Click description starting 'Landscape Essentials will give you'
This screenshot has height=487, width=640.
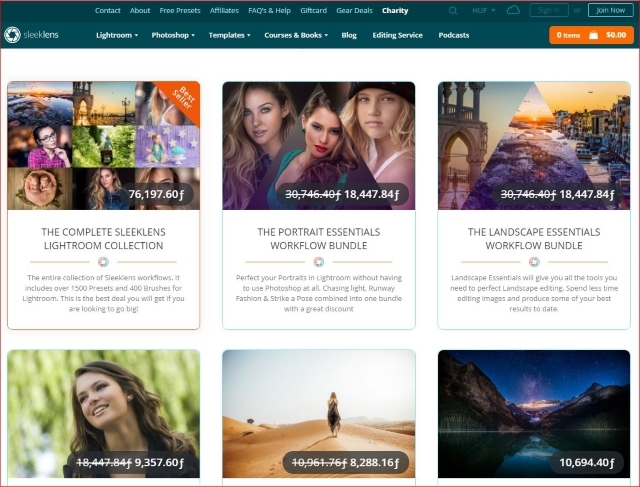pos(534,293)
